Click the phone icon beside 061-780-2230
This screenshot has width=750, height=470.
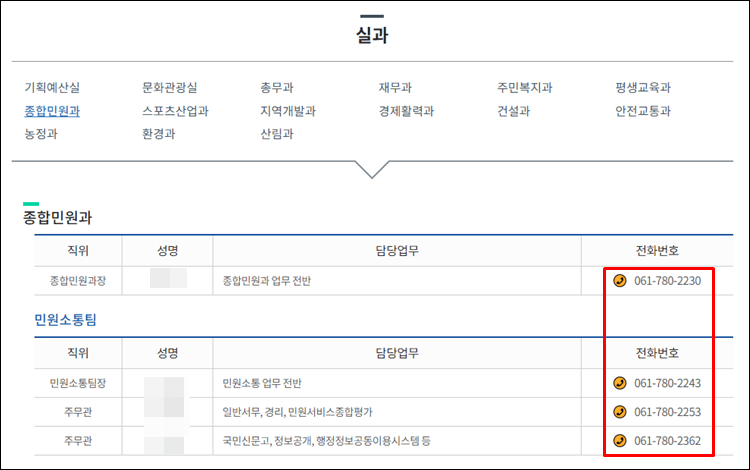619,281
